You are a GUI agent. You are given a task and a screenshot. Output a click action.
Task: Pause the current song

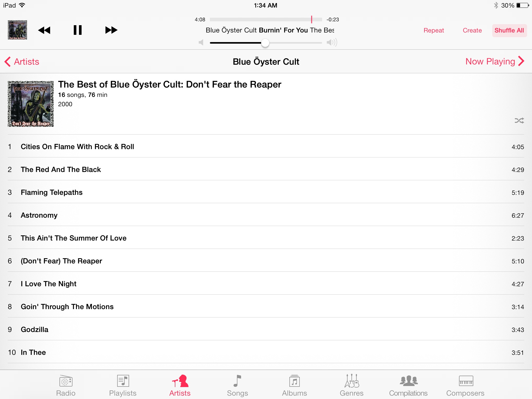click(x=77, y=30)
